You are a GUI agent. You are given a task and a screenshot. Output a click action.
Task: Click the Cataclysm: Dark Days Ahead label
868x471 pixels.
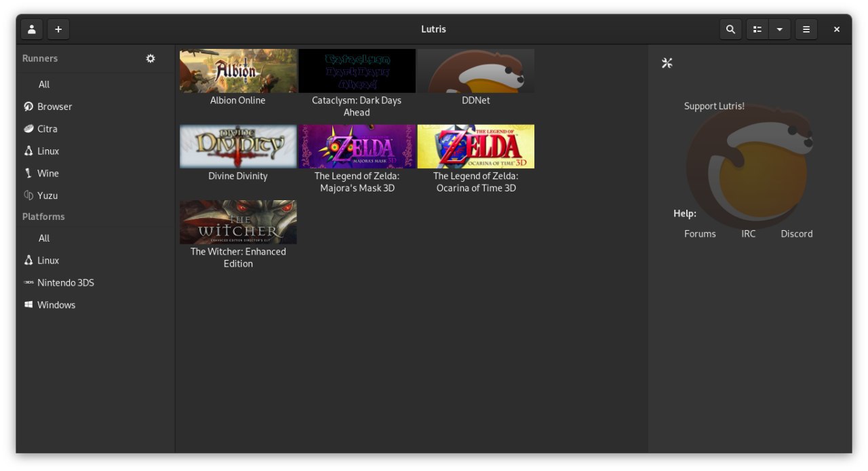click(357, 107)
